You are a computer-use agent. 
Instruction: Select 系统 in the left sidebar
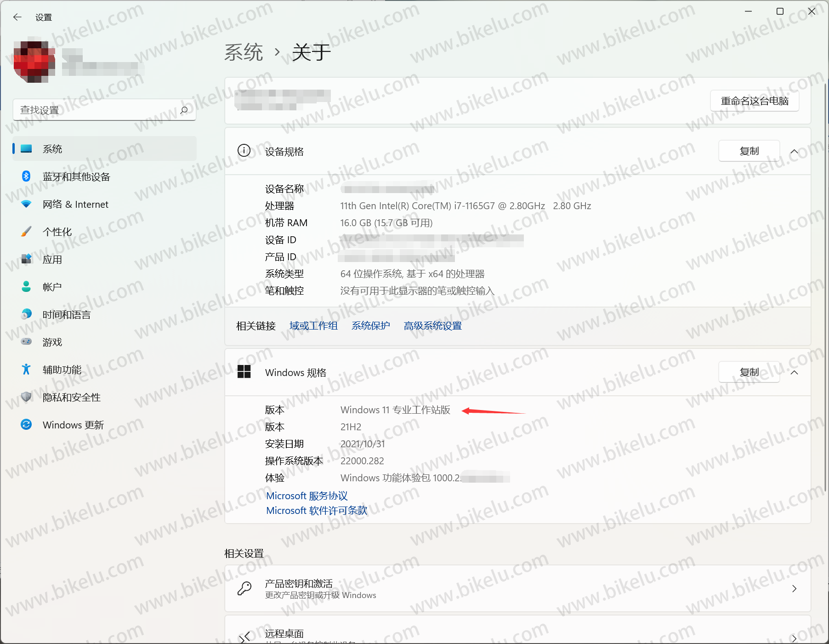(53, 148)
